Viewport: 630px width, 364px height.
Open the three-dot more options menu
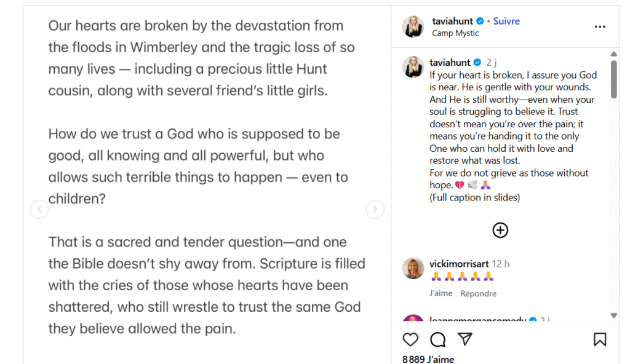point(600,27)
